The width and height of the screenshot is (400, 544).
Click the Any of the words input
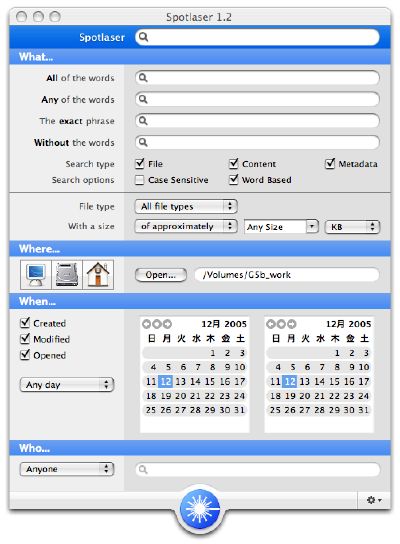pyautogui.click(x=257, y=99)
